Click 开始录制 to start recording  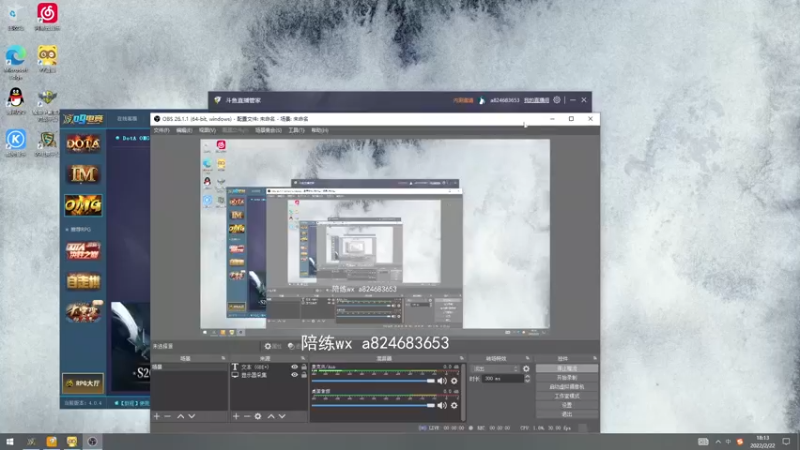567,378
